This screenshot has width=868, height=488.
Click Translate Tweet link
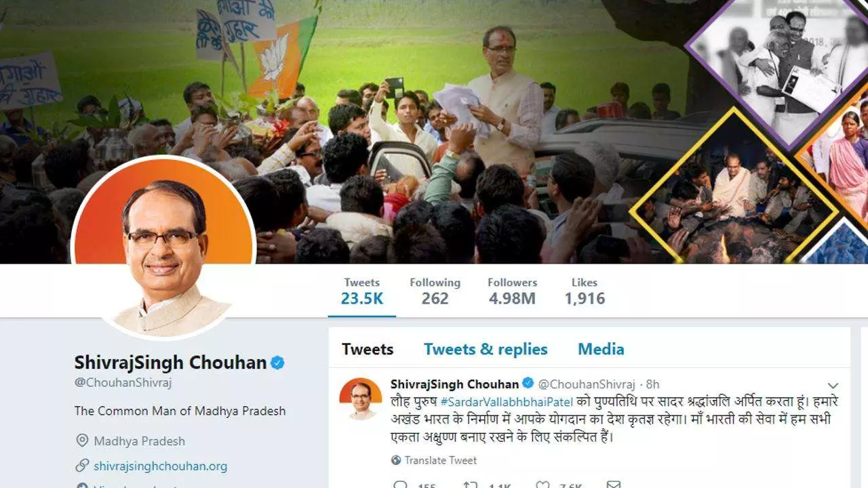pos(441,460)
